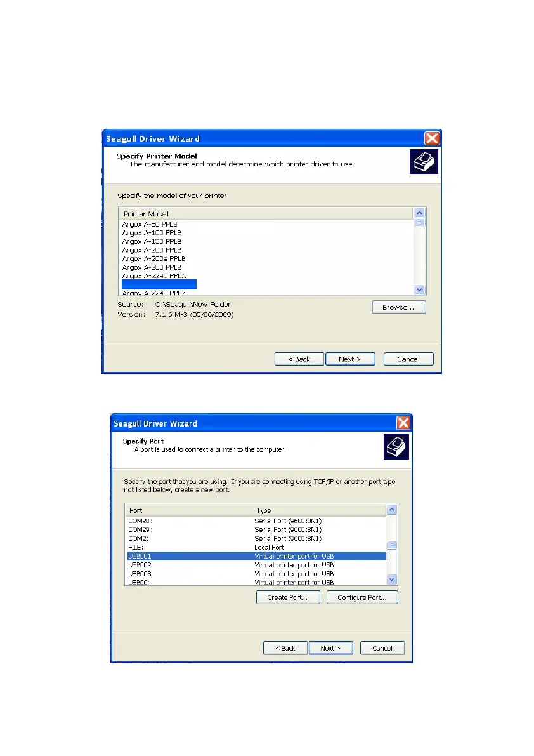Image resolution: width=534 pixels, height=756 pixels.
Task: Select Argox A-150 PPLB model
Action: click(152, 242)
